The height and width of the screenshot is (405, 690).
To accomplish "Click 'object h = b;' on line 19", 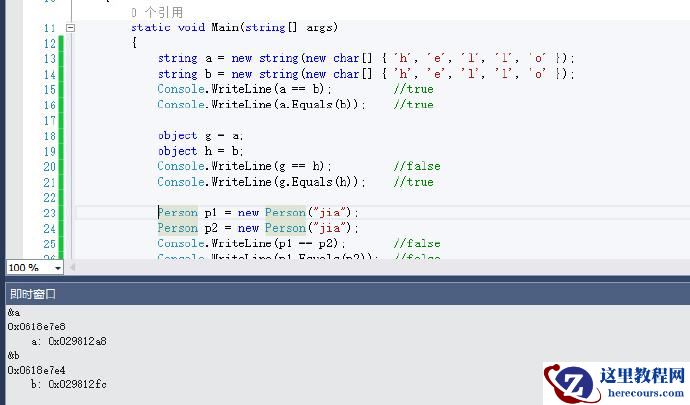I will (x=201, y=151).
